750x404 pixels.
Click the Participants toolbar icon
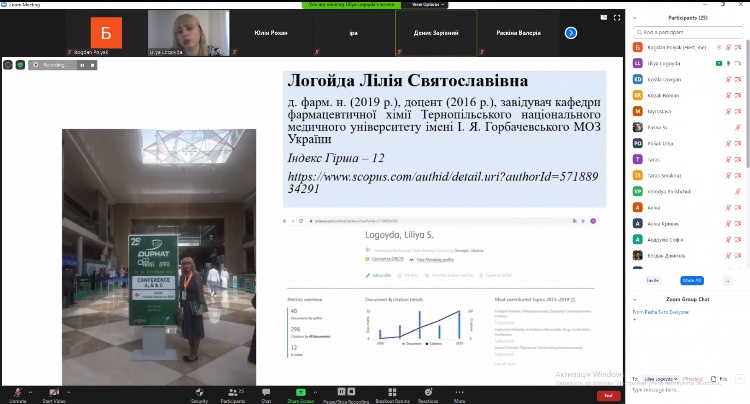click(232, 390)
